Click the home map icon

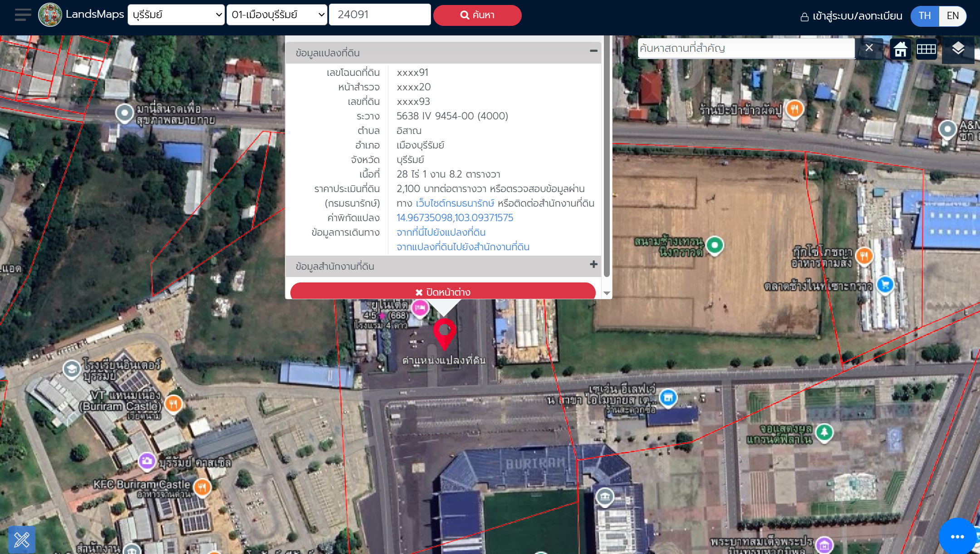[x=900, y=49]
